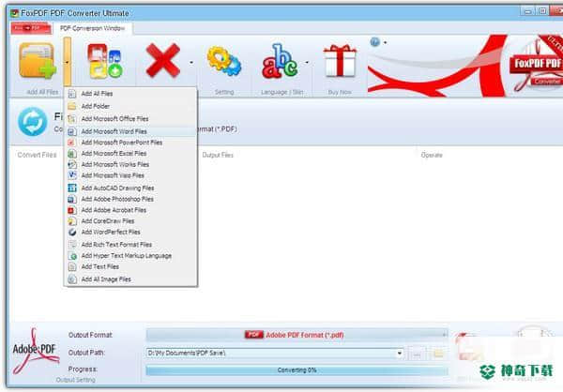
Task: Select Add WordPerfect Files
Action: (130, 233)
